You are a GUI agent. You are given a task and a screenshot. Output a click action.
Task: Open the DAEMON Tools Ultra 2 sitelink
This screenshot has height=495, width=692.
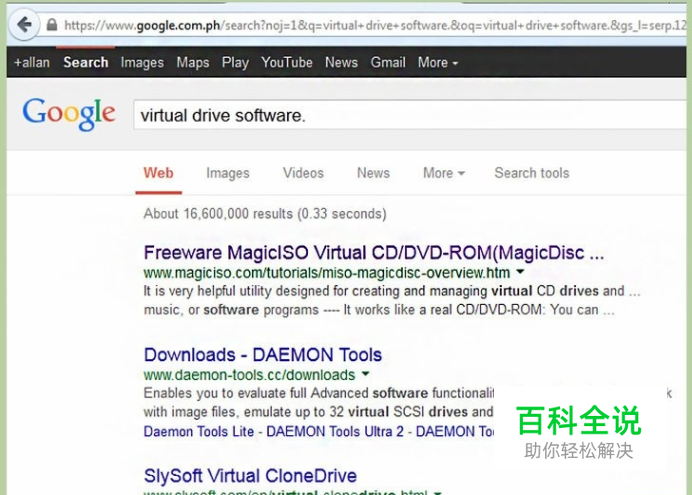pyautogui.click(x=335, y=431)
